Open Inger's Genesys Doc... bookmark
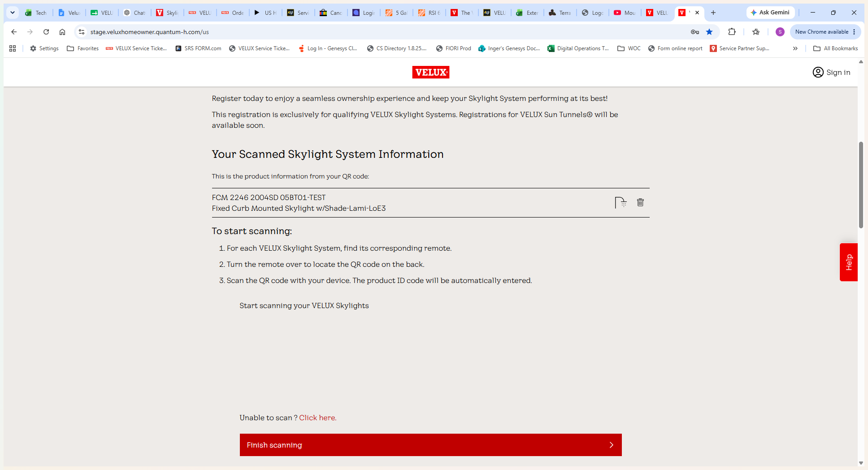This screenshot has height=470, width=868. (x=509, y=48)
